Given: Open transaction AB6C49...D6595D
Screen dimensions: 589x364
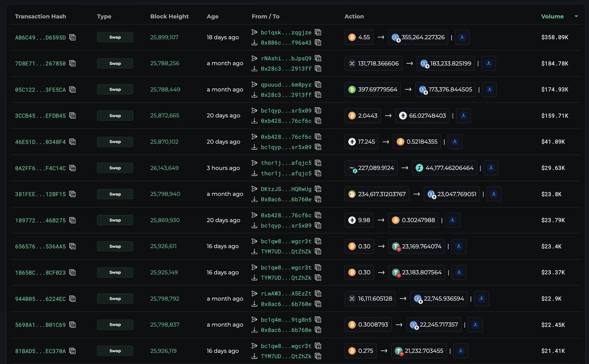Looking at the screenshot, I should [40, 37].
